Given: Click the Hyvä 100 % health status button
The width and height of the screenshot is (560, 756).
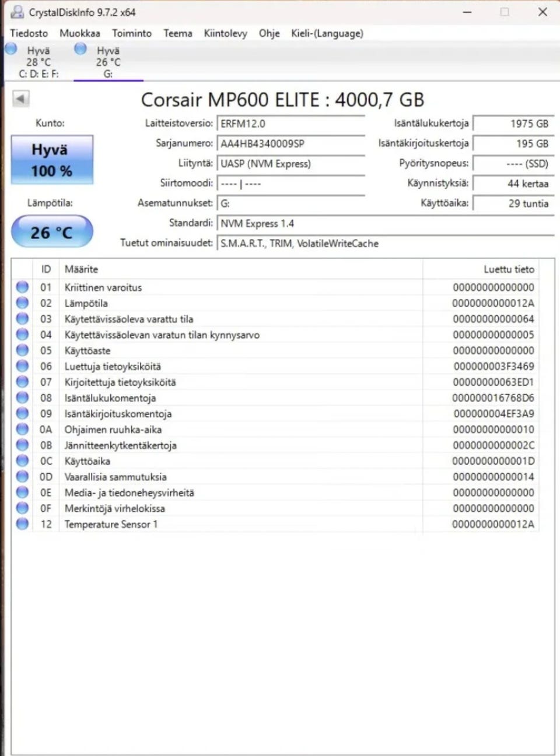Looking at the screenshot, I should point(52,160).
